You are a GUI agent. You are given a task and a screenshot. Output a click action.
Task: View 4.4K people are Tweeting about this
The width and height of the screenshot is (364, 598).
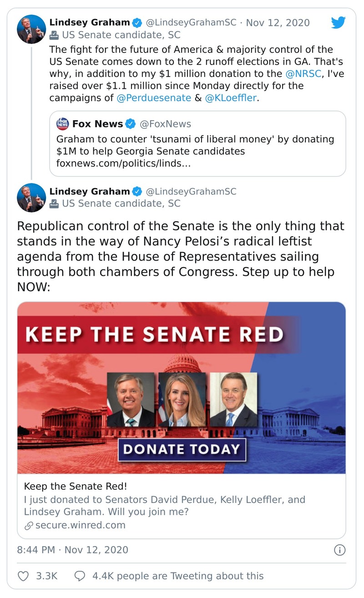click(178, 576)
